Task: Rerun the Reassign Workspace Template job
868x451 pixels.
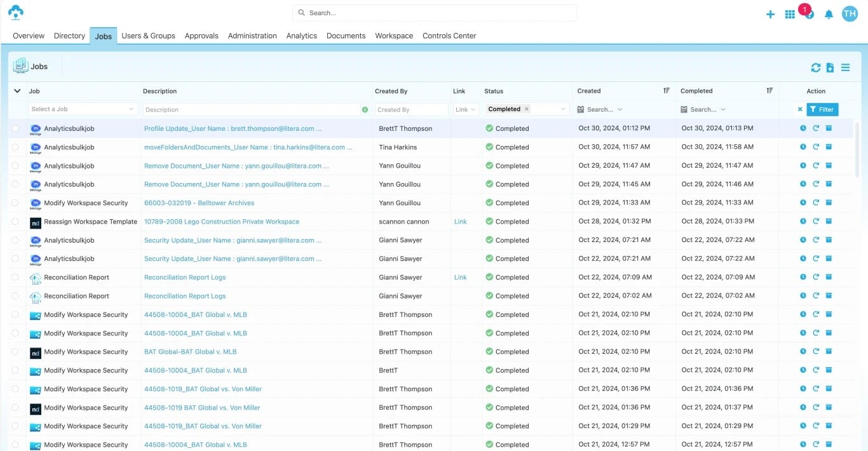Action: (816, 222)
